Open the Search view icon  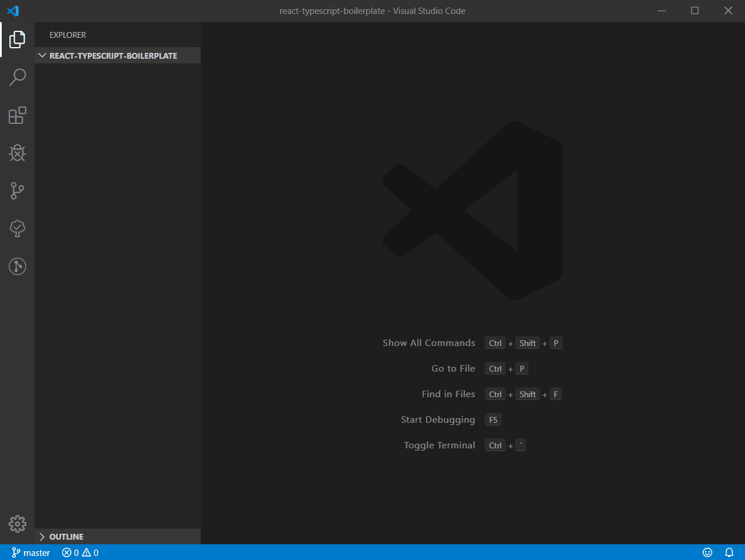[x=17, y=77]
